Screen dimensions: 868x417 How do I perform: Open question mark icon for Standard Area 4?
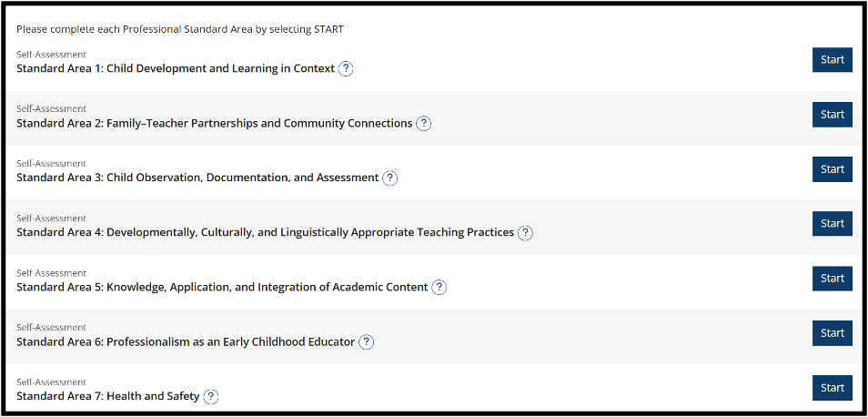(525, 233)
